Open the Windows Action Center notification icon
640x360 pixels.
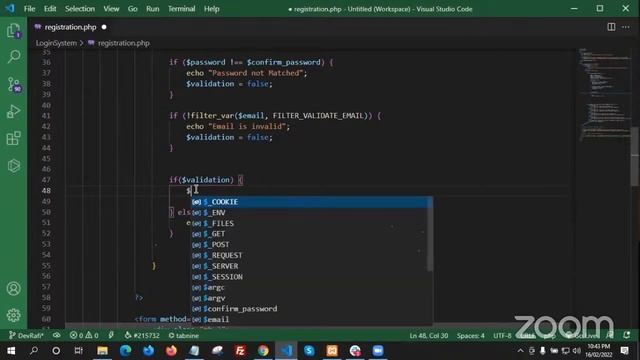624,351
